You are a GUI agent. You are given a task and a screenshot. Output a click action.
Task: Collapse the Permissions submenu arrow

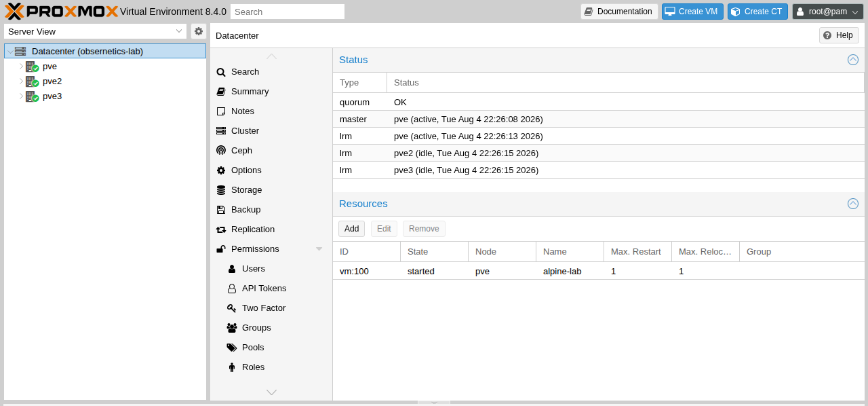[319, 249]
